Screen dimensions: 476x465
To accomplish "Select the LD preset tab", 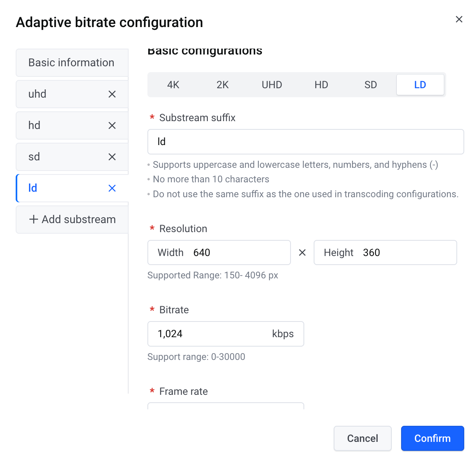I will (420, 85).
